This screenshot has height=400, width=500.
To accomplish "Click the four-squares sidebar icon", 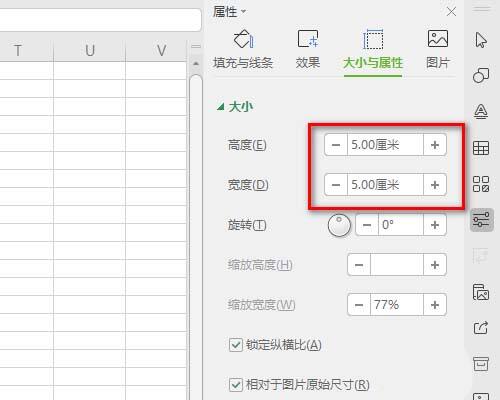I will click(x=481, y=184).
